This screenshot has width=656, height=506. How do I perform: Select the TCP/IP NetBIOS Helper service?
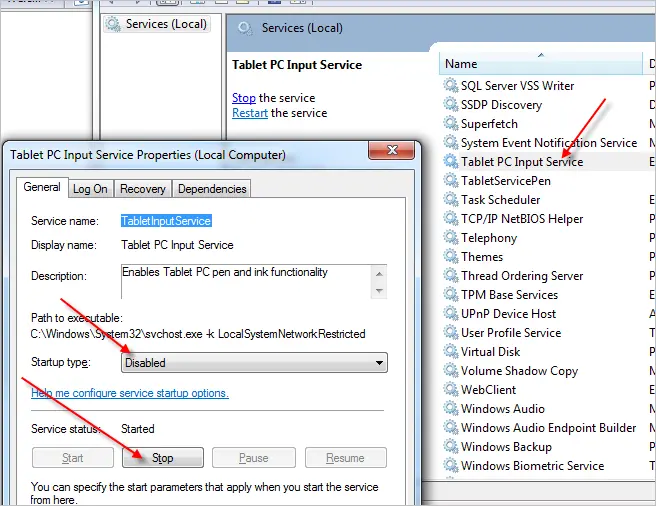pyautogui.click(x=522, y=218)
